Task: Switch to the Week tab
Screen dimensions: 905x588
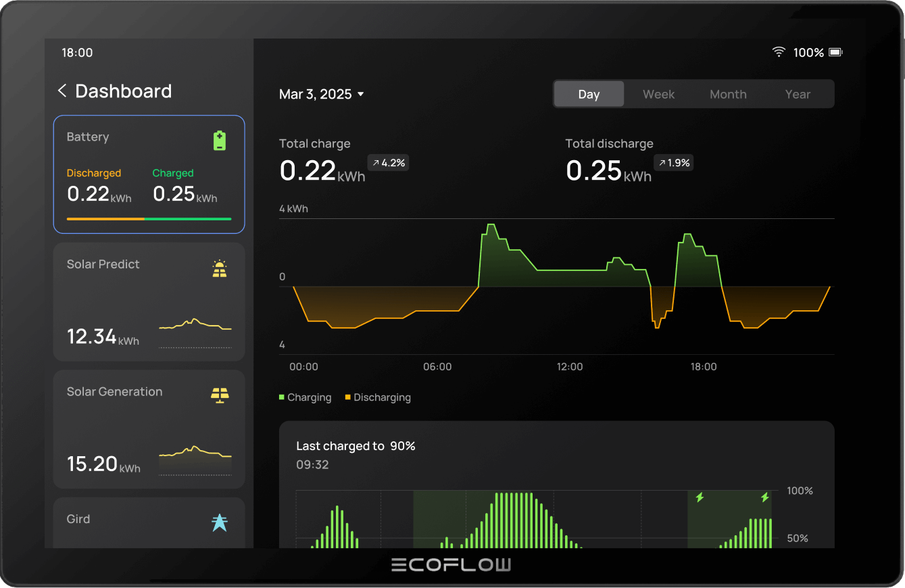Action: (658, 95)
